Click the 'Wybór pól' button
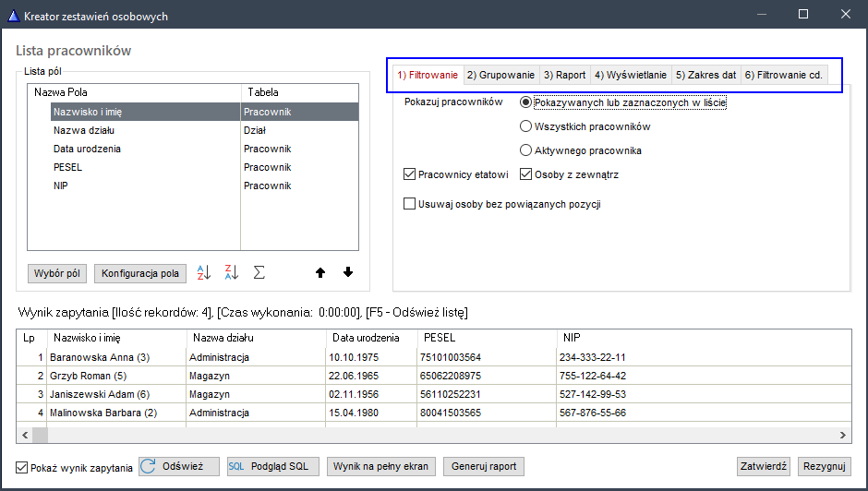Image resolution: width=868 pixels, height=491 pixels. (x=57, y=274)
